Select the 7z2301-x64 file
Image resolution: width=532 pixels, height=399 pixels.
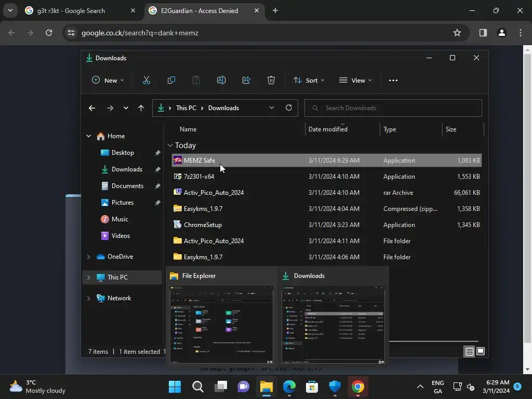326,177
